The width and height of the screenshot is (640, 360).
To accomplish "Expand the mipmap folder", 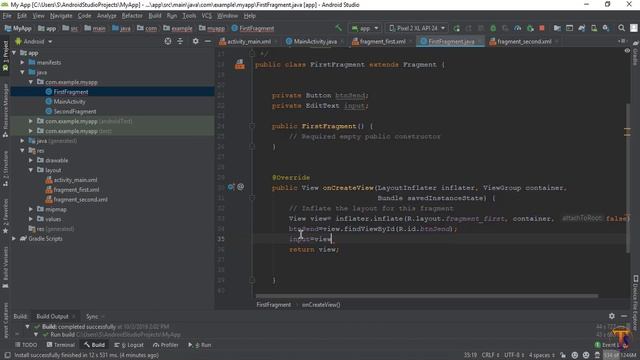I will pyautogui.click(x=31, y=209).
